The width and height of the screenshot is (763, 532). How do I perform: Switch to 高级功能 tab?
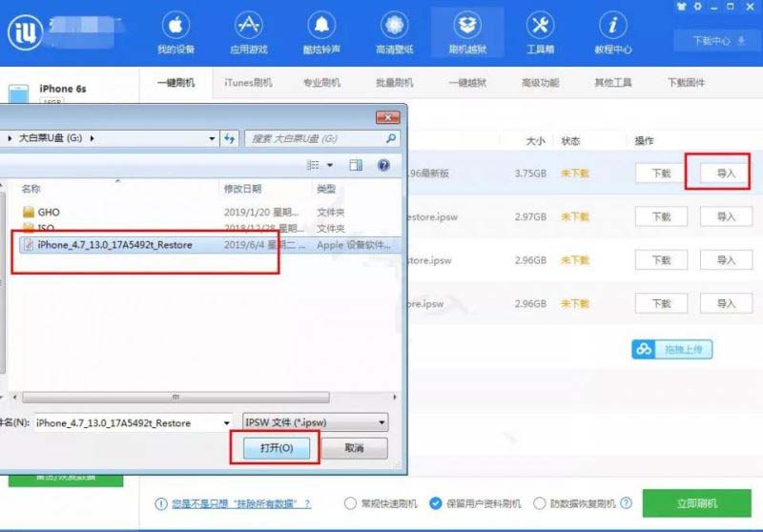point(540,83)
